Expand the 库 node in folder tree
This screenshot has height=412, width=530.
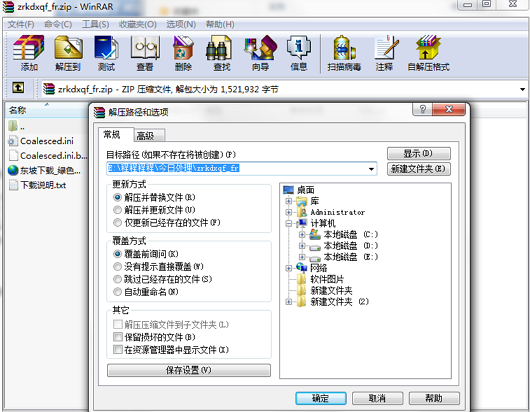click(x=288, y=201)
